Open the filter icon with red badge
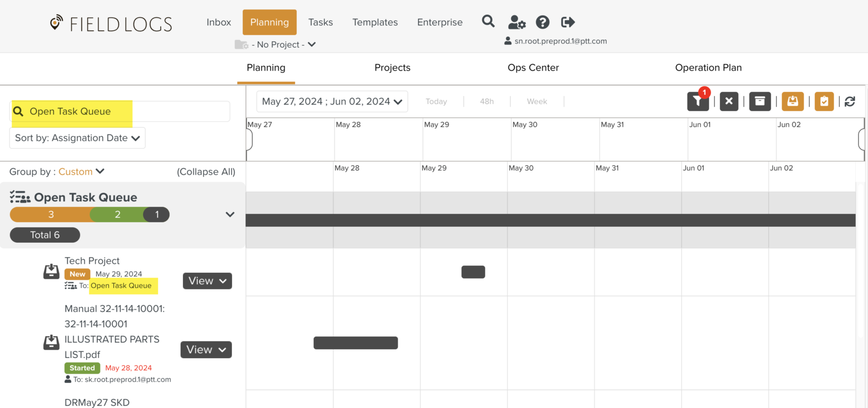The height and width of the screenshot is (408, 868). (698, 101)
